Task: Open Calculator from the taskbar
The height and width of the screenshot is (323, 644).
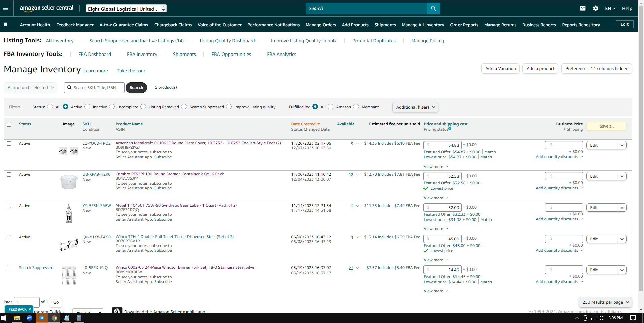Action: point(79,318)
